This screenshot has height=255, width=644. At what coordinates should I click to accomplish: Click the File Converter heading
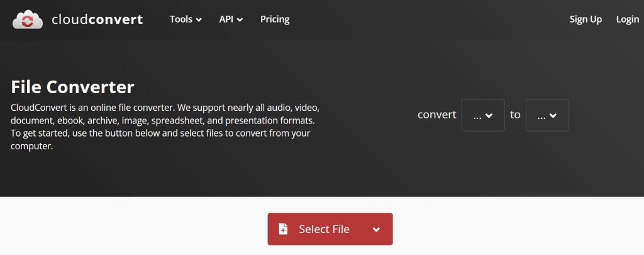(x=72, y=87)
